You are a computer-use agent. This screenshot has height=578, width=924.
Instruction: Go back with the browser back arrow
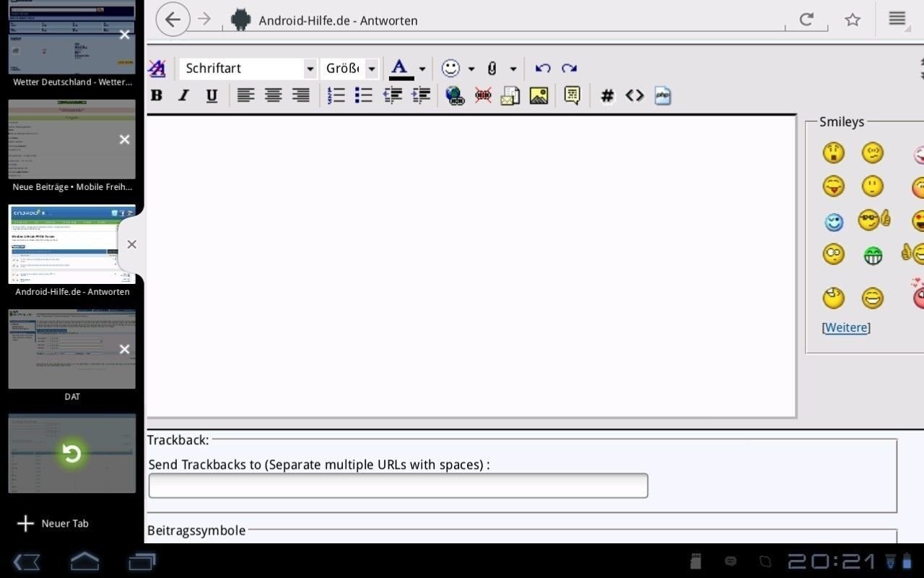coord(173,20)
